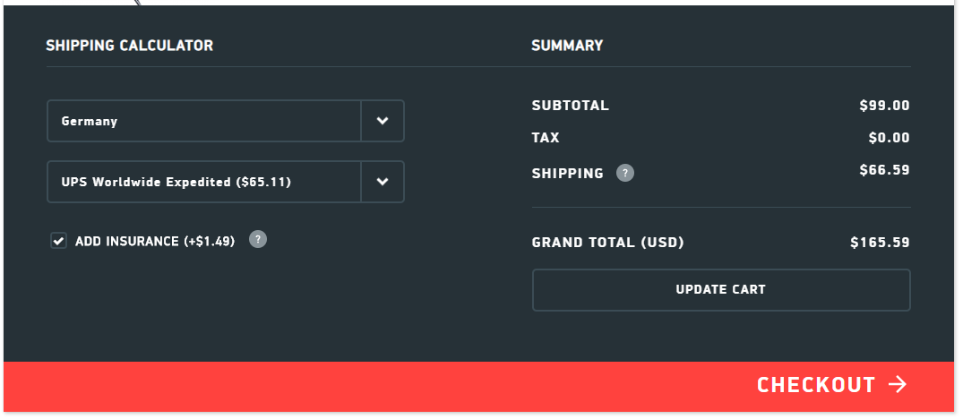Click the arrow icon on Checkout bar

898,385
